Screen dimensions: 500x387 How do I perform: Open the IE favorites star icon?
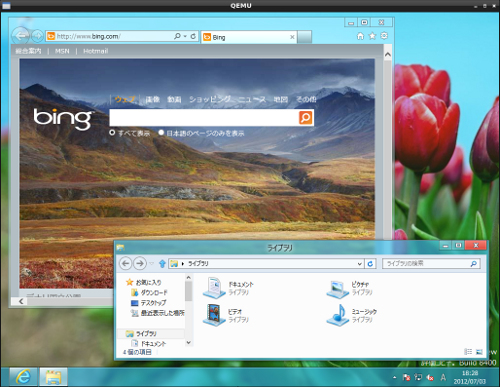pyautogui.click(x=372, y=36)
